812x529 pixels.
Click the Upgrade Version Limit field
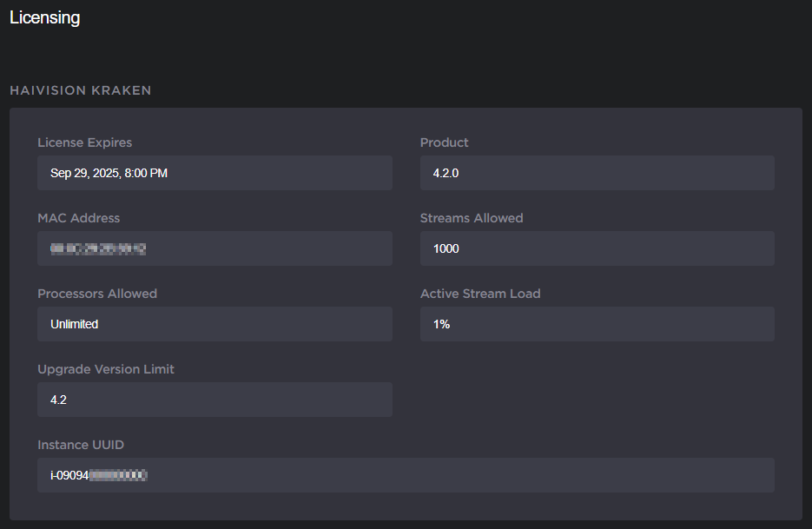point(215,400)
